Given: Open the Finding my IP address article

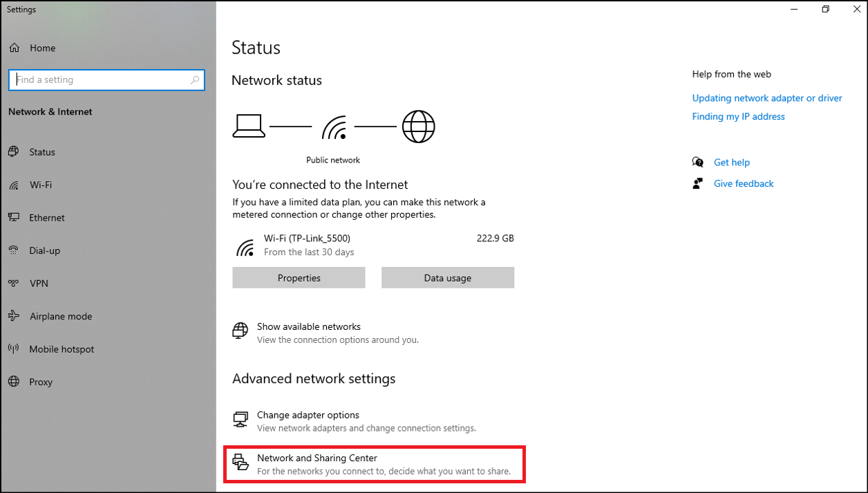Looking at the screenshot, I should [738, 116].
